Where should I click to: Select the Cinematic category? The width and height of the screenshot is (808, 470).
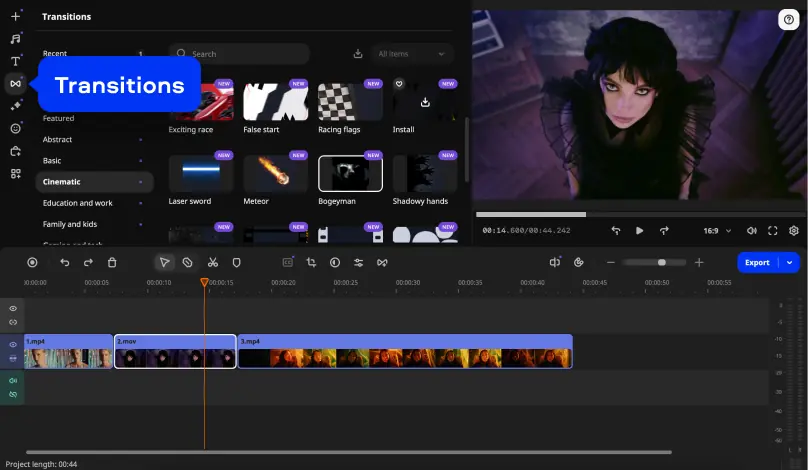click(x=94, y=181)
